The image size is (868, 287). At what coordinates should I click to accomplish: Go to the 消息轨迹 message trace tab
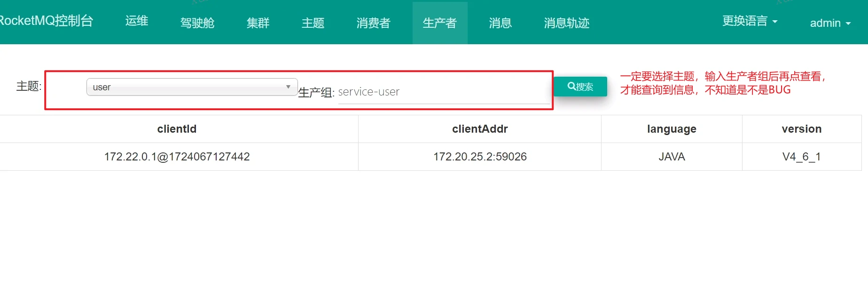point(567,23)
